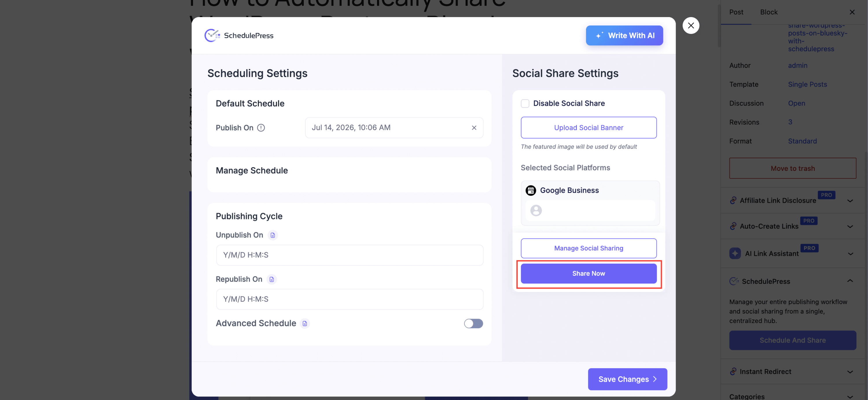The image size is (868, 400).
Task: Open Manage Social Sharing
Action: [x=588, y=248]
